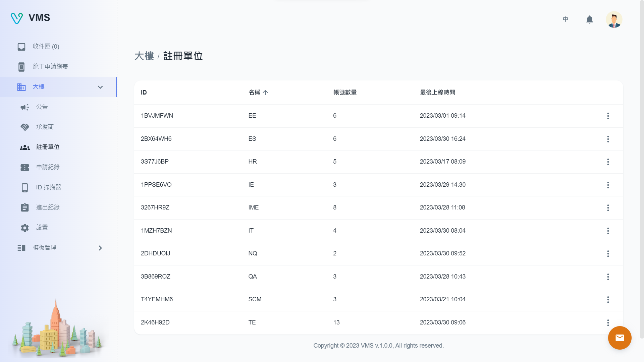This screenshot has height=362, width=644.
Task: Expand the 模板管理 submenu chevron
Action: (100, 248)
